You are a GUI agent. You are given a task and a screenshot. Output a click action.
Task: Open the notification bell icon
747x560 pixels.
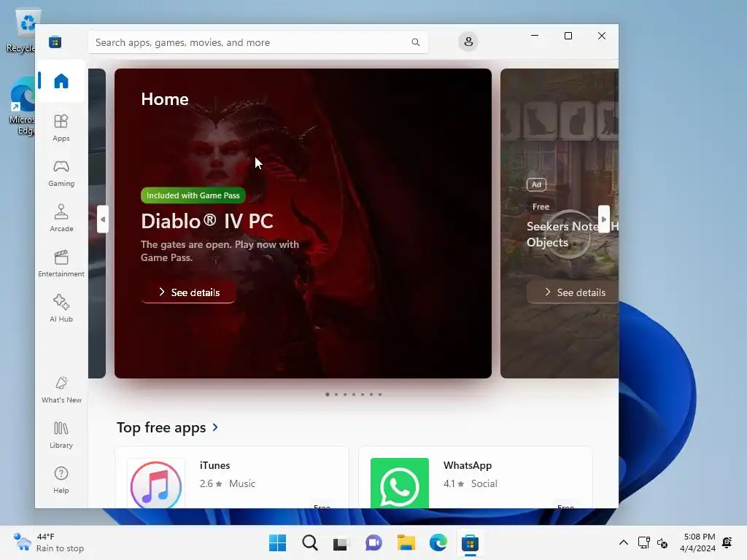tap(727, 542)
